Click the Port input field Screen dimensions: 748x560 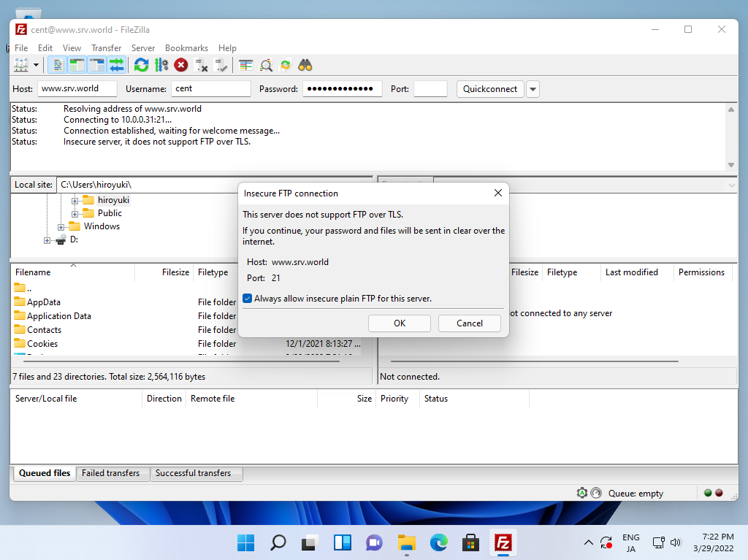pos(430,89)
